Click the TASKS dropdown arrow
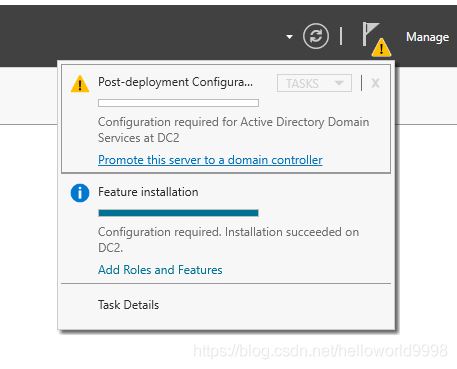The image size is (457, 369). 339,83
